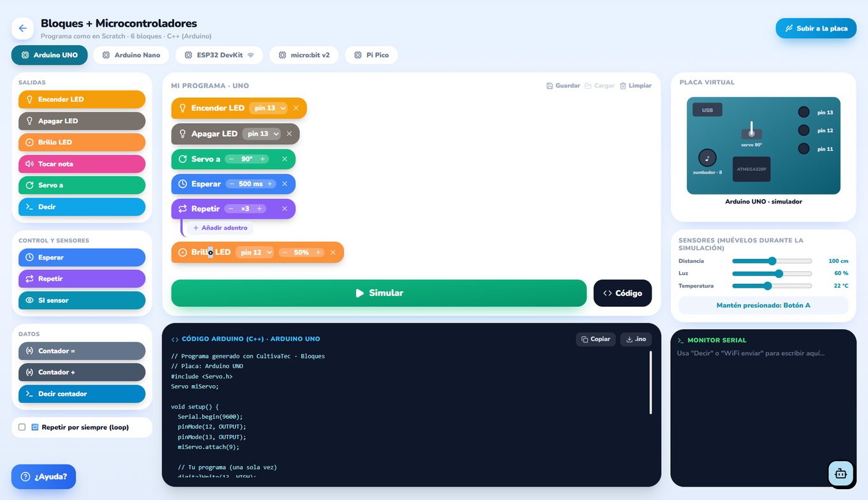Add the Contador + block
The height and width of the screenshot is (500, 868).
pyautogui.click(x=82, y=372)
